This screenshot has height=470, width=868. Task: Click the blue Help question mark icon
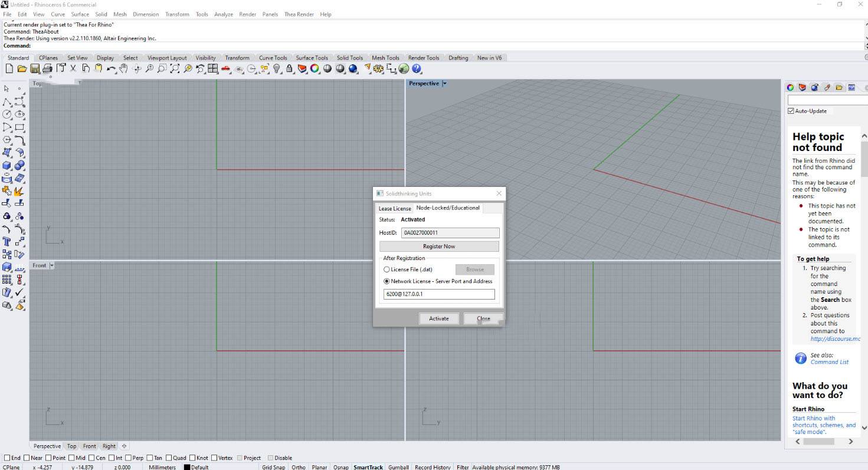tap(417, 69)
